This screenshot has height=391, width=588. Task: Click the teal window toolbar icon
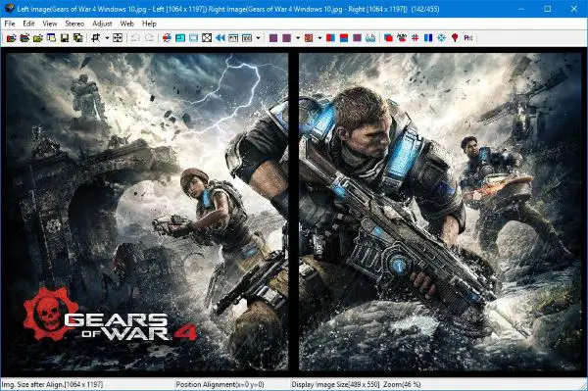pyautogui.click(x=180, y=38)
